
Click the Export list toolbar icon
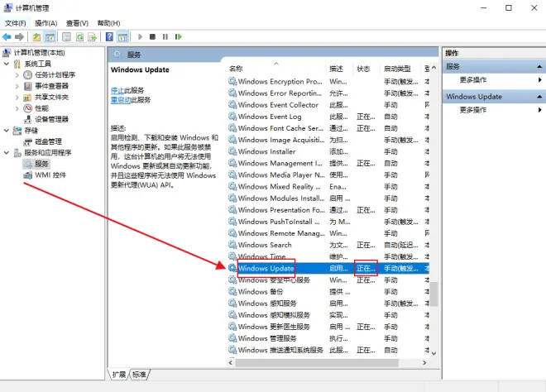point(93,36)
